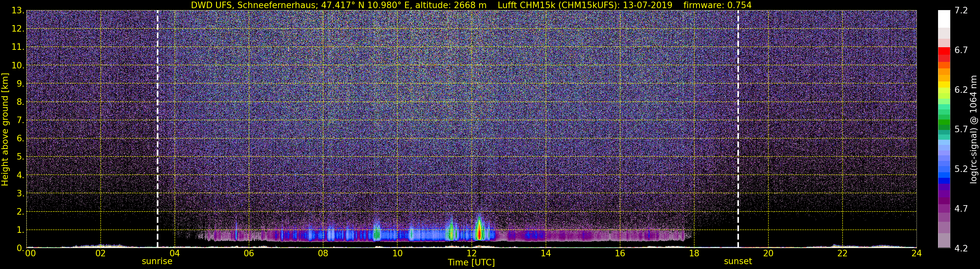This screenshot has height=269, width=980.
Task: Click the white dashed sunset marker line
Action: click(x=738, y=129)
